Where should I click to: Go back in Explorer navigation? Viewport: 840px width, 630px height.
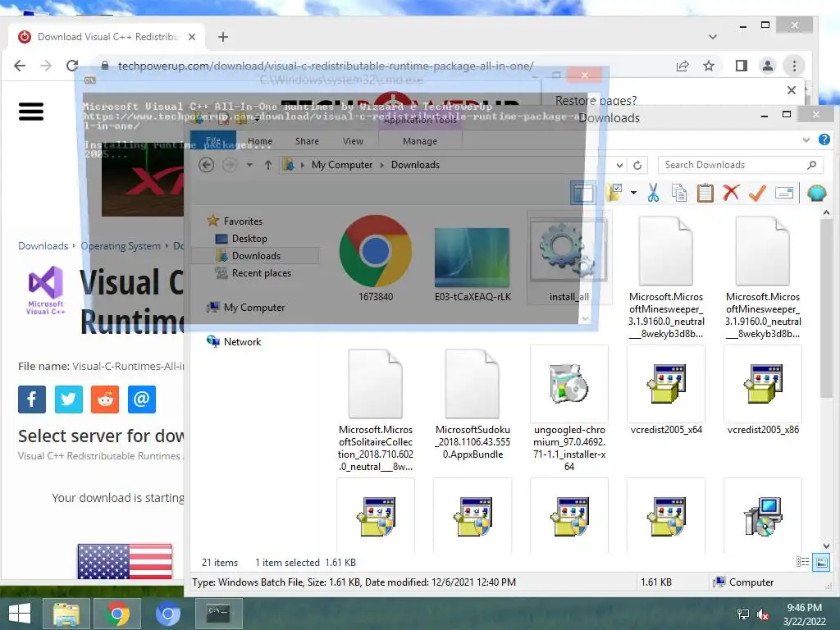pyautogui.click(x=206, y=164)
